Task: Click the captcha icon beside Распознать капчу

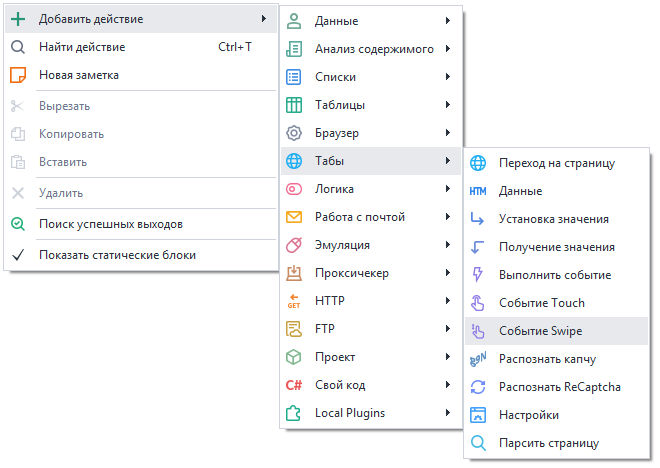Action: 478,359
